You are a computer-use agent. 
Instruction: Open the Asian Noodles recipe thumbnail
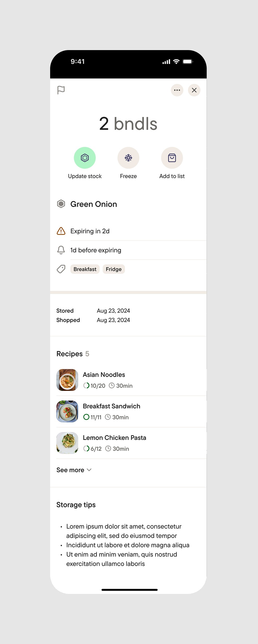pos(67,380)
